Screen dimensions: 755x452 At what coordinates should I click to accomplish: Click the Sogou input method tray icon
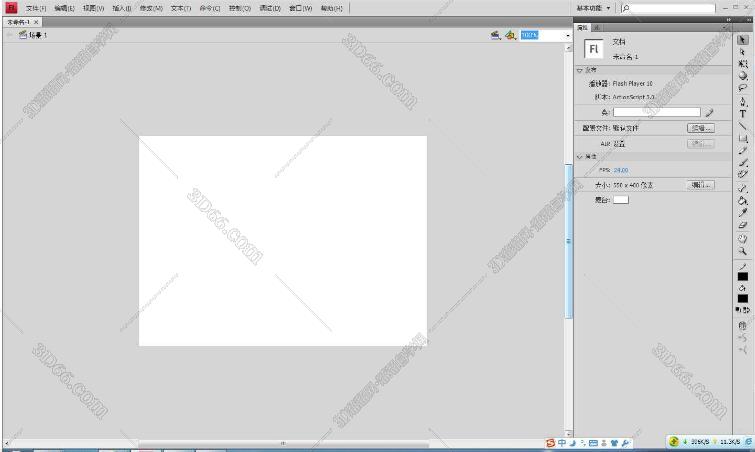550,443
